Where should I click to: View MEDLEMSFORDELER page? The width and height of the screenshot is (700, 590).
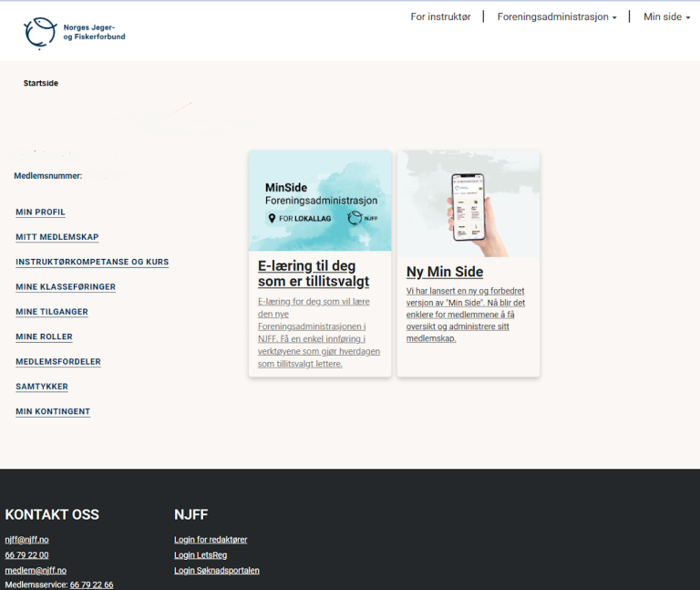(58, 362)
